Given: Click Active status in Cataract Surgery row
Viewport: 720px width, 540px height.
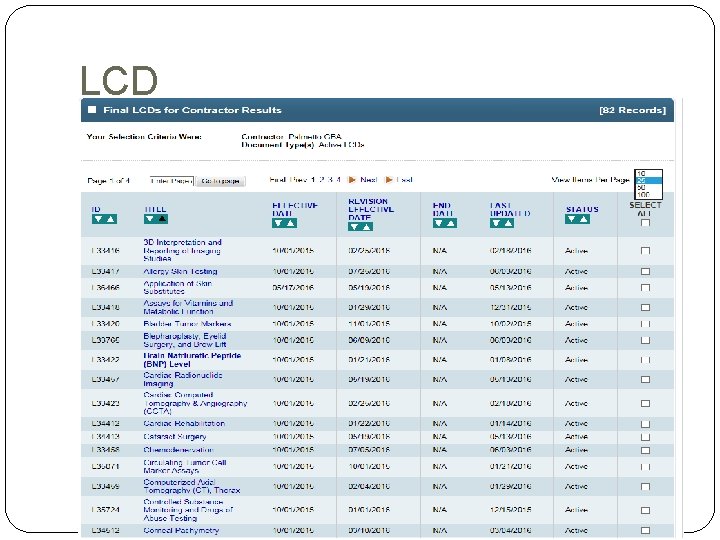Looking at the screenshot, I should point(576,437).
